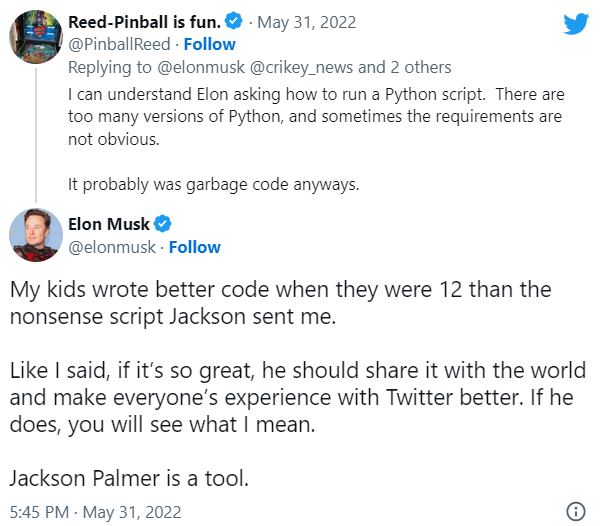The width and height of the screenshot is (600, 526).
Task: Follow the @elonmusk account
Action: [x=194, y=247]
